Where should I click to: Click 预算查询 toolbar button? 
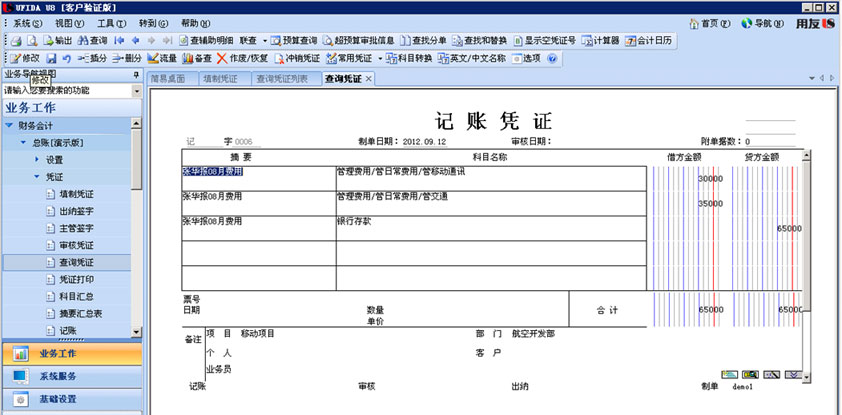coord(295,41)
